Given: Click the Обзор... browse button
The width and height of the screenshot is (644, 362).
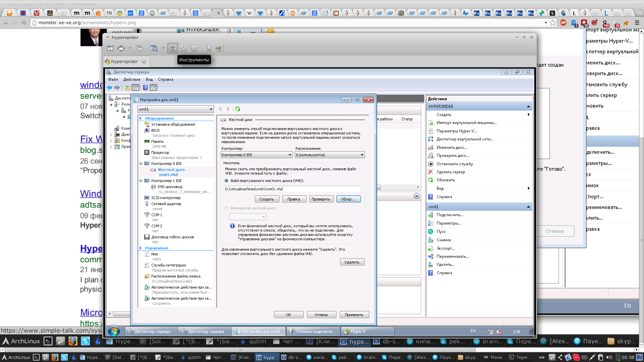Looking at the screenshot, I should 348,199.
